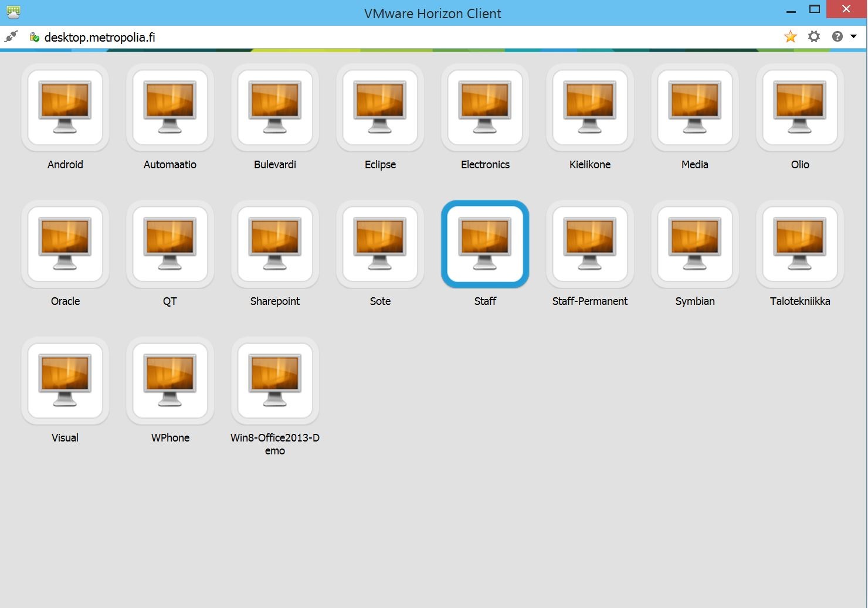The image size is (868, 608).
Task: Pick the Olio desktop icon
Action: pyautogui.click(x=800, y=108)
